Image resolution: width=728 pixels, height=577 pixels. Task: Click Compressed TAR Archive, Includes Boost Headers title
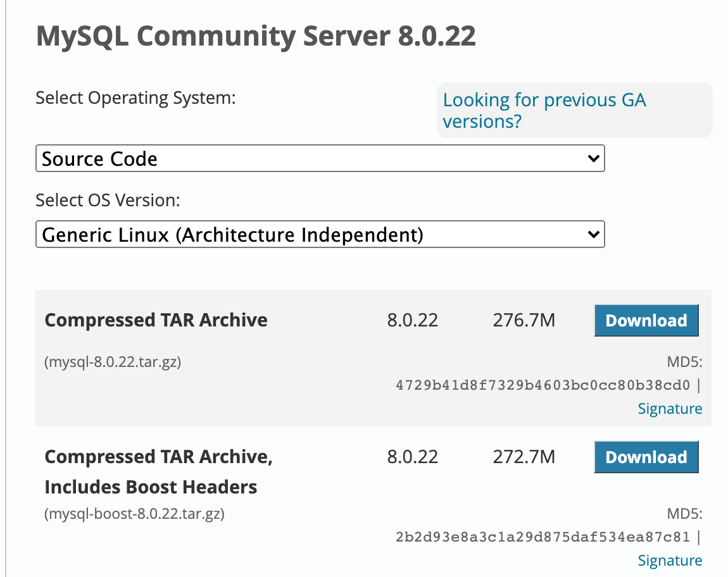159,472
